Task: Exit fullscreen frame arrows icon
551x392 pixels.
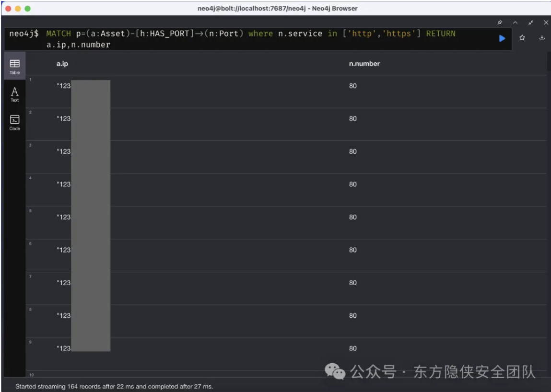Action: pos(530,23)
